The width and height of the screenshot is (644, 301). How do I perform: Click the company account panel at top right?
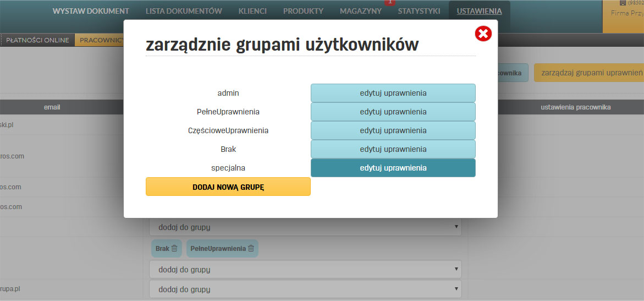point(624,17)
